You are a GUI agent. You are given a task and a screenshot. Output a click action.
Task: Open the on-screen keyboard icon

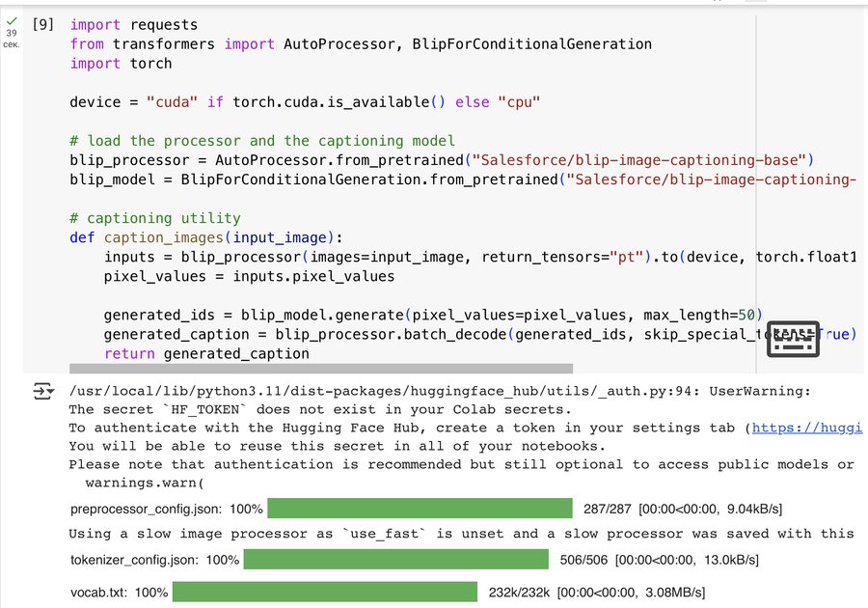[x=792, y=339]
